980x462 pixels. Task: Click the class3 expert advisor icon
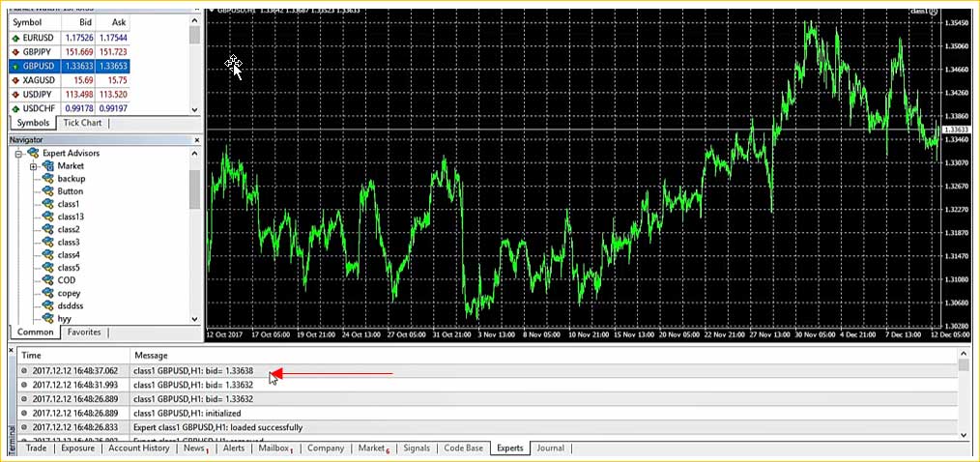pos(48,242)
